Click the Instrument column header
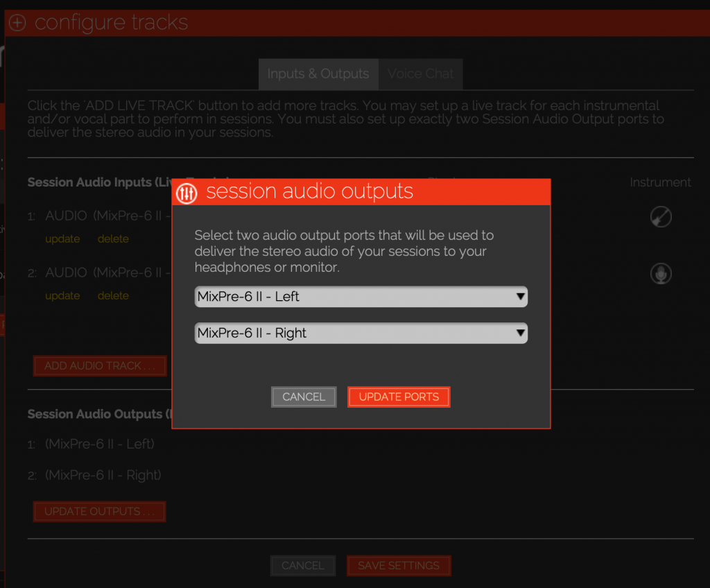Viewport: 710px width, 588px height. [x=660, y=182]
